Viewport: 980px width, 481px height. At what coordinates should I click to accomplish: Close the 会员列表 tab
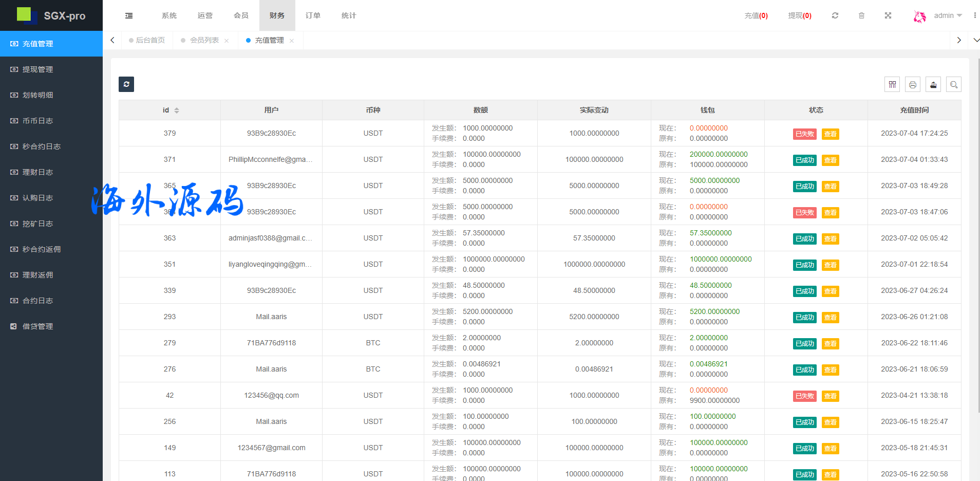(227, 41)
